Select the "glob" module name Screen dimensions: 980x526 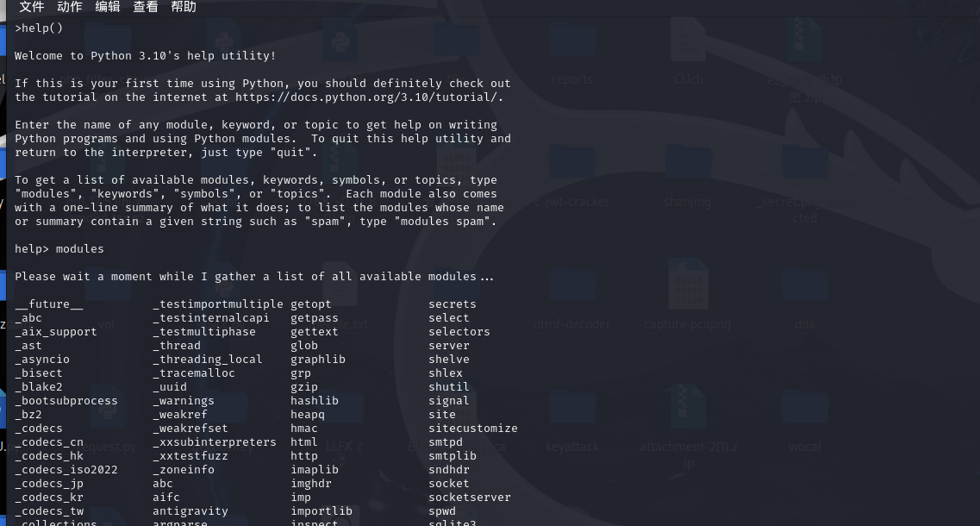pyautogui.click(x=304, y=345)
